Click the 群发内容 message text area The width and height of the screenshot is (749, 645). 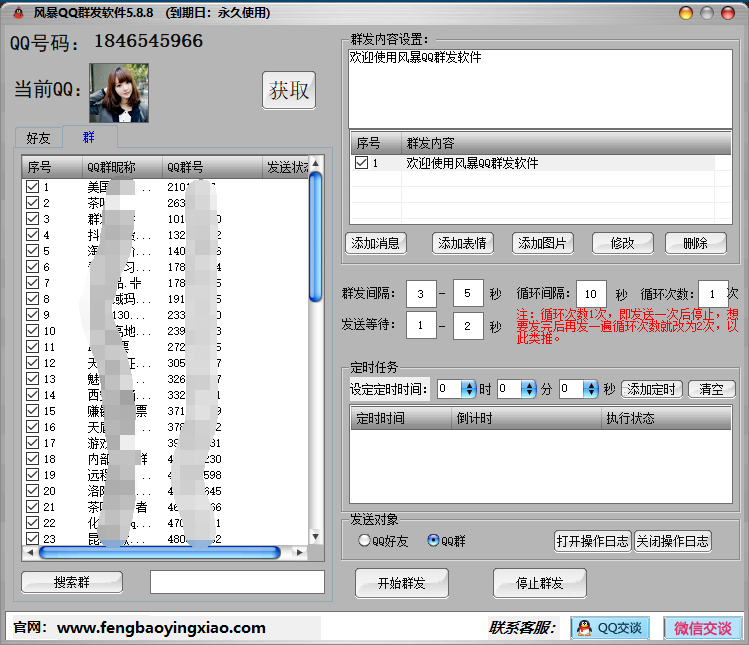coord(540,89)
